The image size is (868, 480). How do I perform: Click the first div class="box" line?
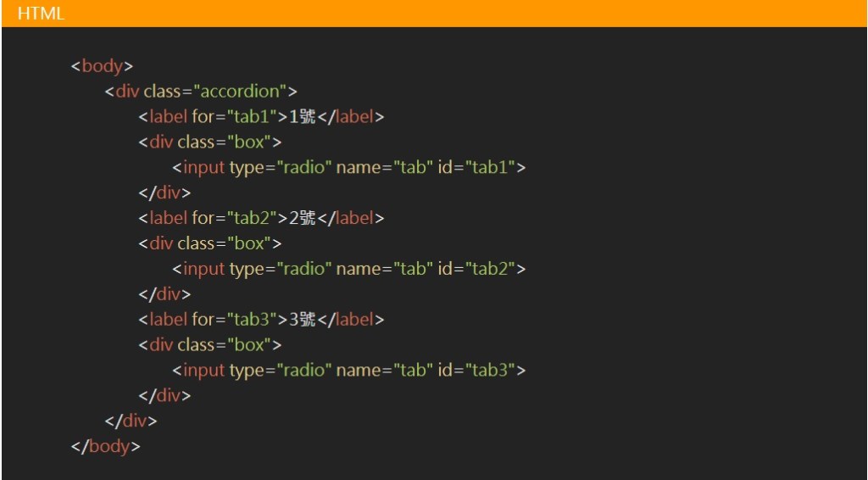[x=210, y=142]
